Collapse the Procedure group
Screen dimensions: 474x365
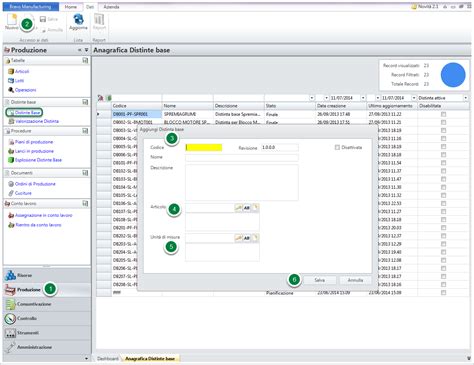(x=85, y=131)
